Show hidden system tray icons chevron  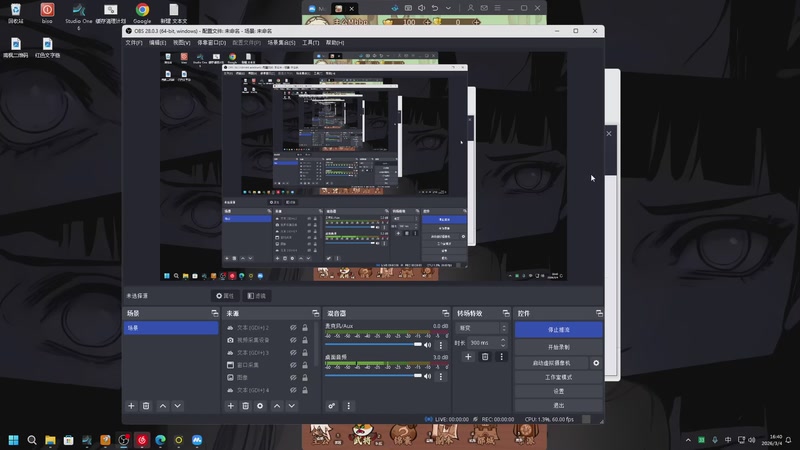[x=688, y=440]
